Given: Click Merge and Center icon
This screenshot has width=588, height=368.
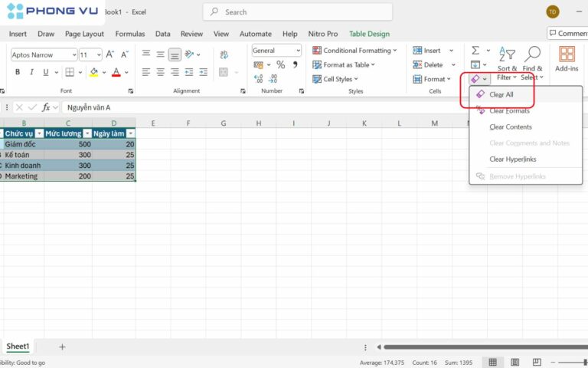Looking at the screenshot, I should click(x=224, y=72).
